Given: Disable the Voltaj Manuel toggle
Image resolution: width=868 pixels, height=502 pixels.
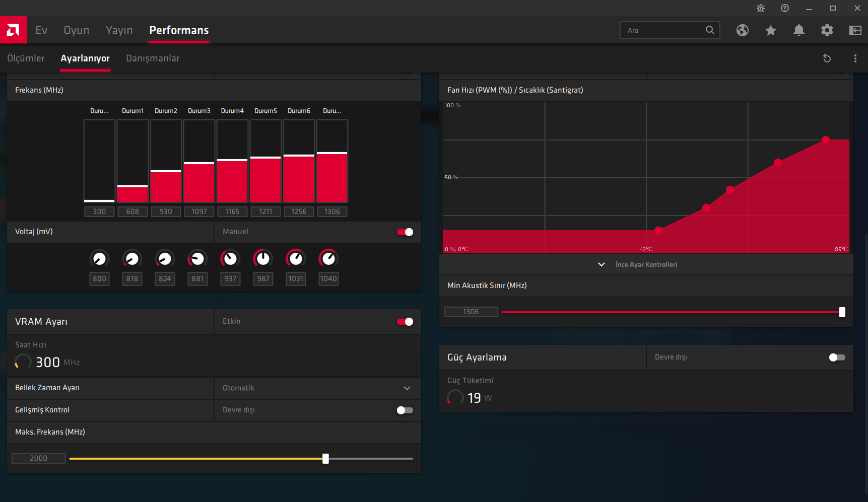Looking at the screenshot, I should click(x=405, y=232).
